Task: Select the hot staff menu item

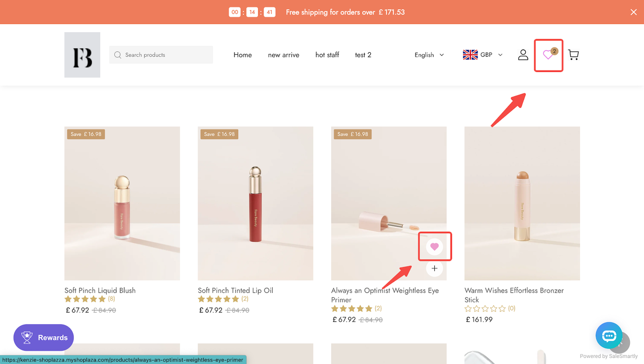Action: pos(327,55)
